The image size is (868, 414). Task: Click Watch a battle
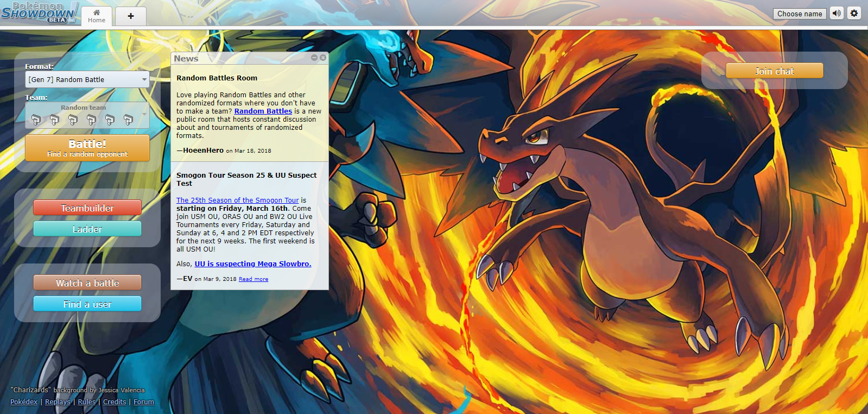click(87, 283)
